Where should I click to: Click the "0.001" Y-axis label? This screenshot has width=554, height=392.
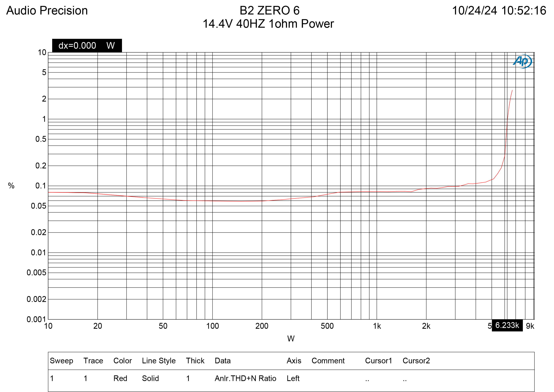pos(36,320)
